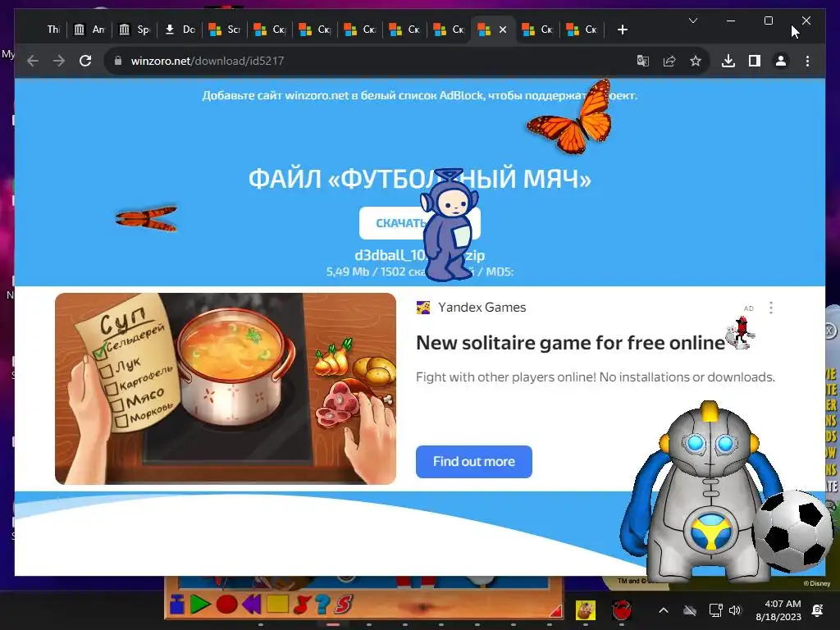
Task: Open the ad's three-dot options menu
Action: tap(771, 308)
